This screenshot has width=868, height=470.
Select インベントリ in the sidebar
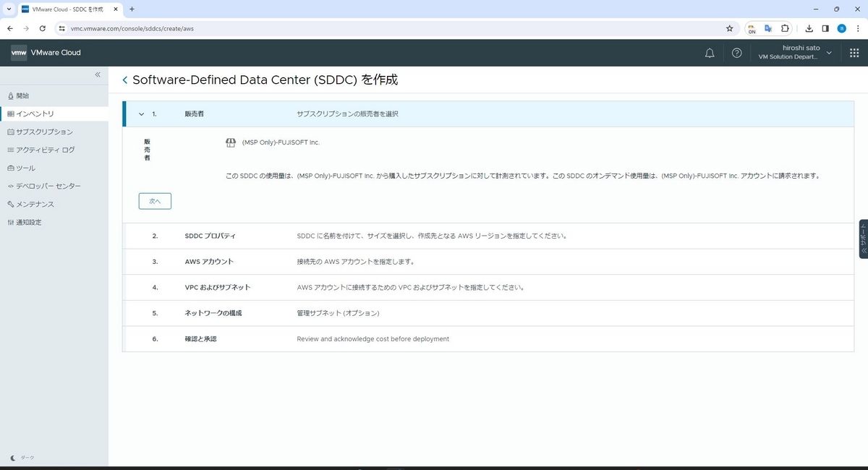click(54, 114)
